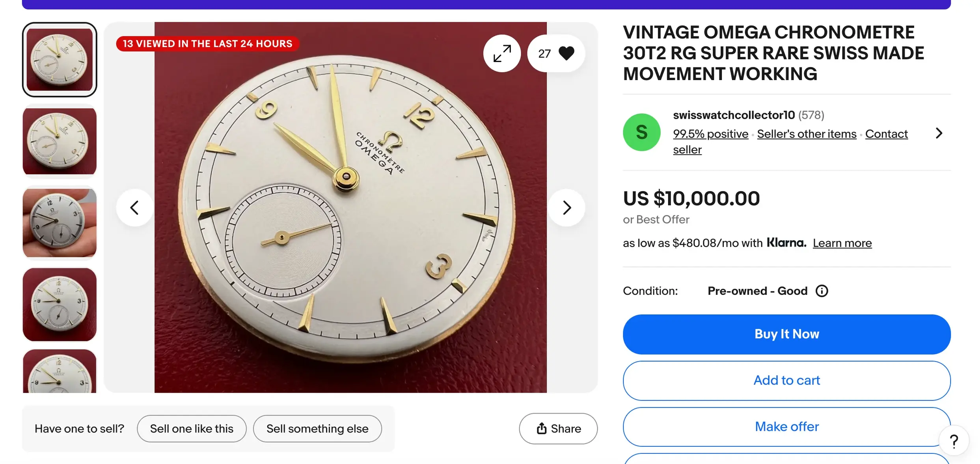980x464 pixels.
Task: Select the thumbnail of watch held in hand
Action: (x=60, y=223)
